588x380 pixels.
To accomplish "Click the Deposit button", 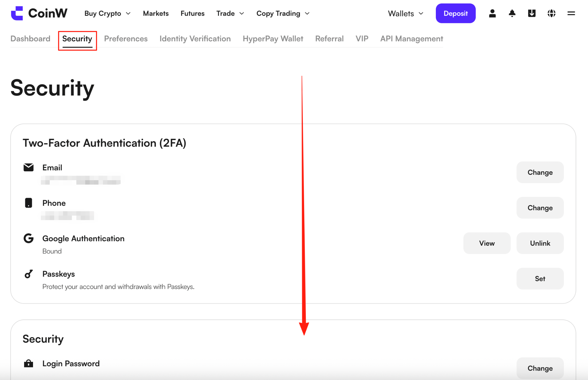I will [x=455, y=13].
